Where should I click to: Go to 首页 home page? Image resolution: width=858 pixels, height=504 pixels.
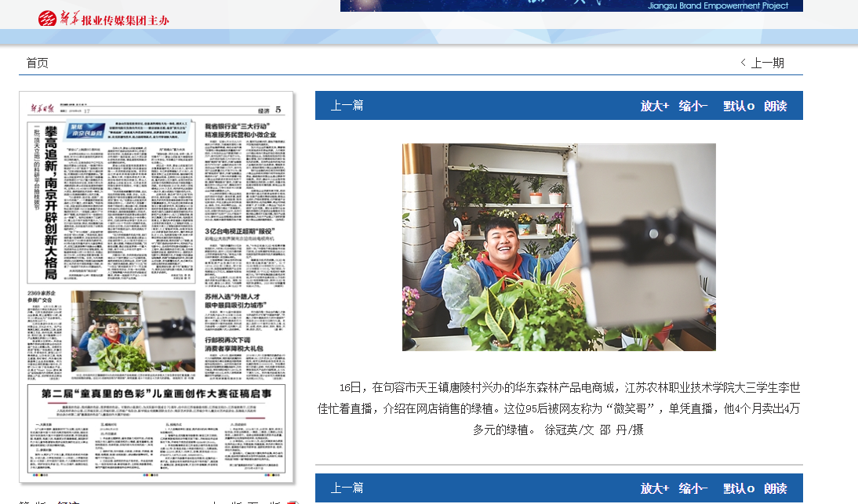point(37,63)
